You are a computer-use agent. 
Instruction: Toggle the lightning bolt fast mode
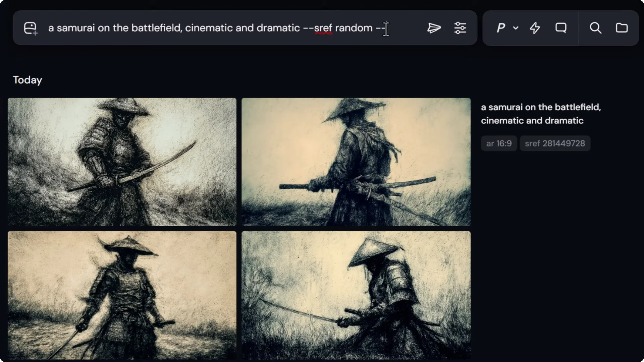coord(535,28)
